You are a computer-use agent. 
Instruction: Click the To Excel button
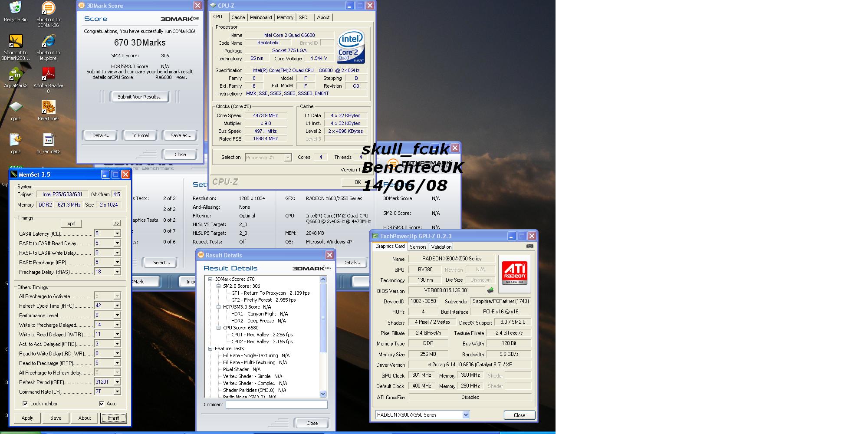coord(140,135)
